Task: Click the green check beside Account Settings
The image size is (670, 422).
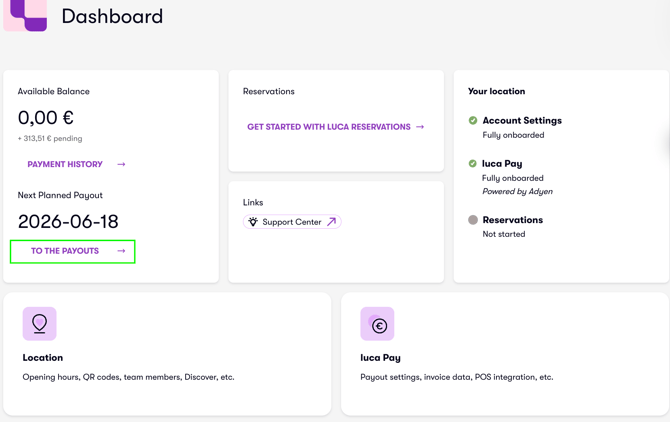Action: point(473,120)
